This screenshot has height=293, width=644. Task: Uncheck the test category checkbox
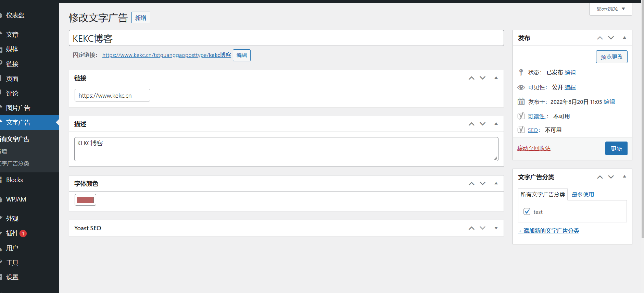[527, 211]
